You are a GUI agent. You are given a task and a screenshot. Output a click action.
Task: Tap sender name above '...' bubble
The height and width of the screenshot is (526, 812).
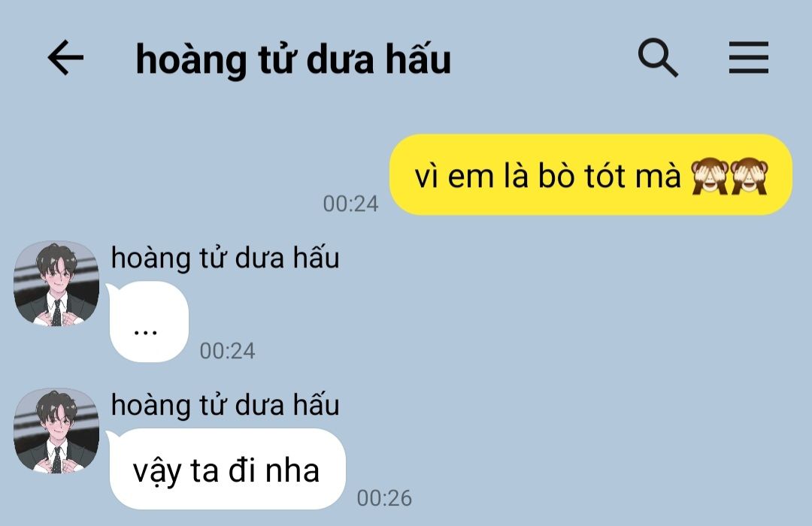226,258
